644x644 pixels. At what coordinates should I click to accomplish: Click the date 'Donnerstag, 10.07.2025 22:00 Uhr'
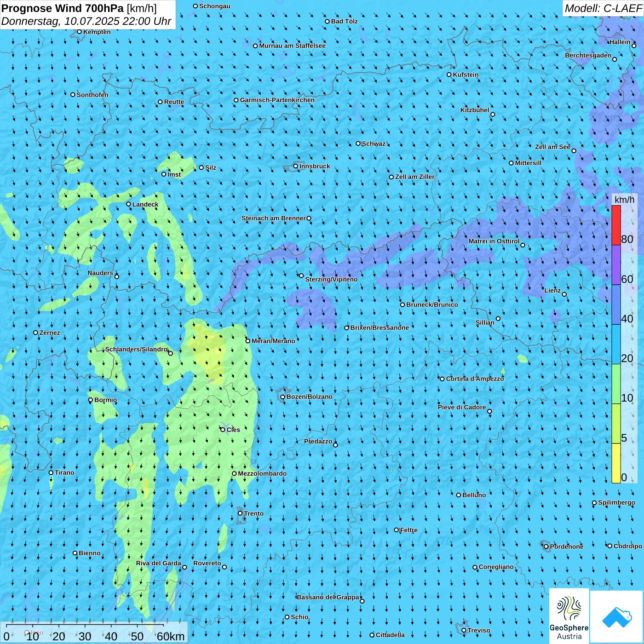tap(86, 21)
